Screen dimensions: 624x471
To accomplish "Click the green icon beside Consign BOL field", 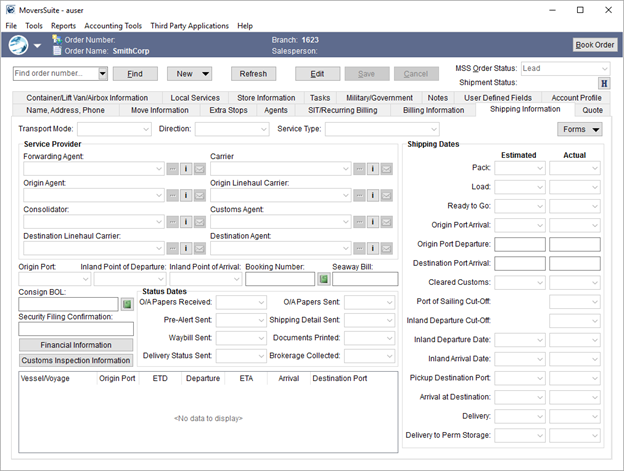I will click(x=127, y=304).
